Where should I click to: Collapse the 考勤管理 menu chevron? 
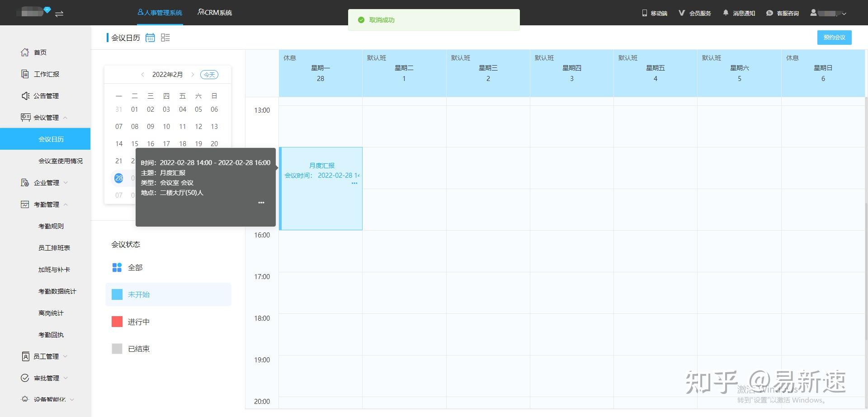[66, 204]
